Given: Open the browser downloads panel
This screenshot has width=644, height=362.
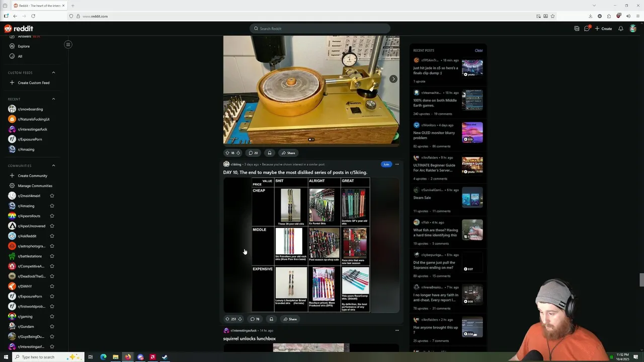Looking at the screenshot, I should [591, 16].
